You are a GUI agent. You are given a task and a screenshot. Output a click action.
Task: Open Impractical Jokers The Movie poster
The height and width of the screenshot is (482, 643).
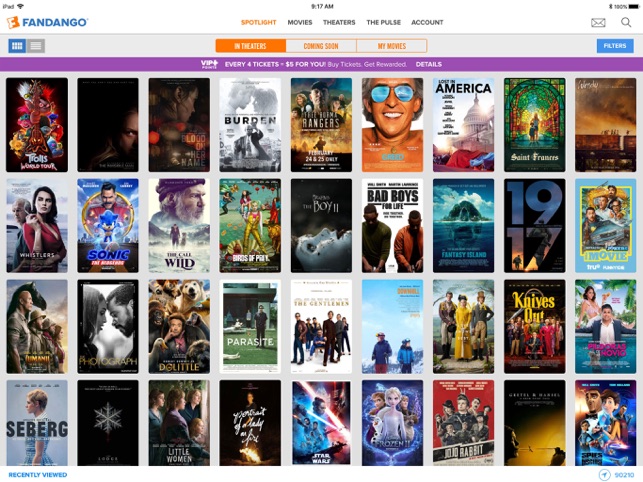click(x=606, y=226)
